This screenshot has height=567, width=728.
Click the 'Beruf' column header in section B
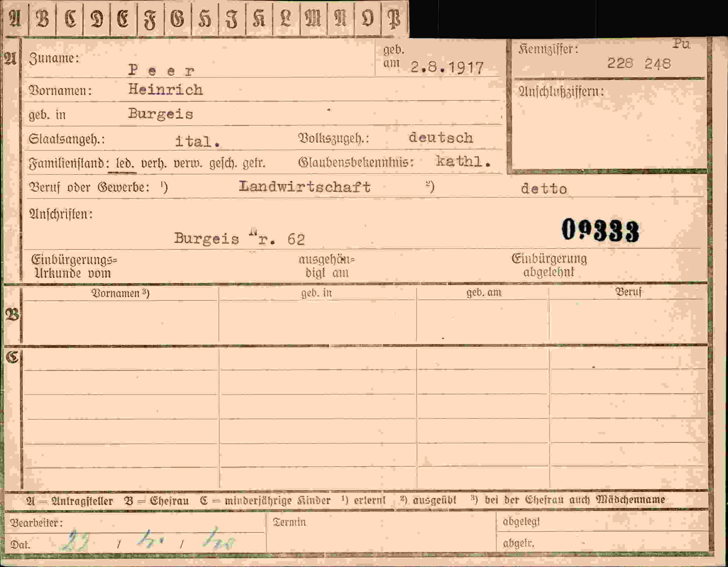coord(628,292)
